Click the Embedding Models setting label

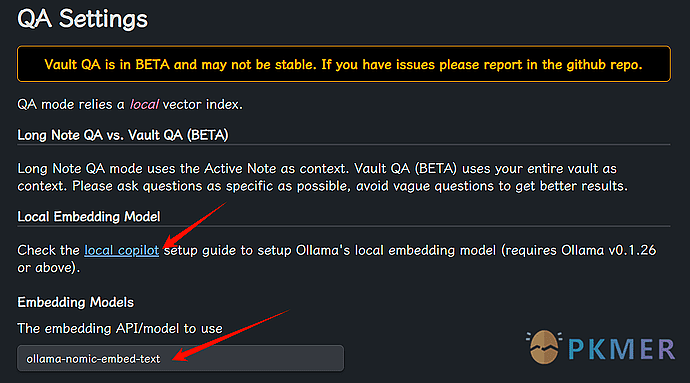pos(75,302)
